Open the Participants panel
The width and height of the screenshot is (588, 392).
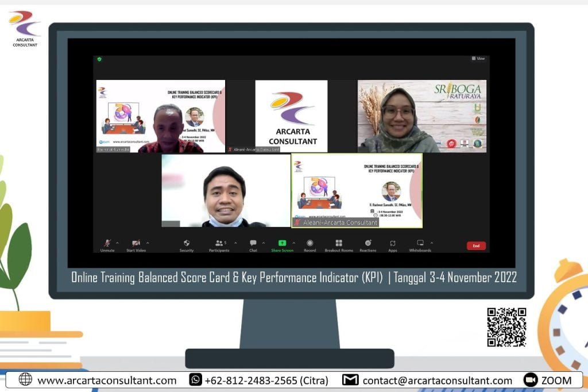point(219,244)
